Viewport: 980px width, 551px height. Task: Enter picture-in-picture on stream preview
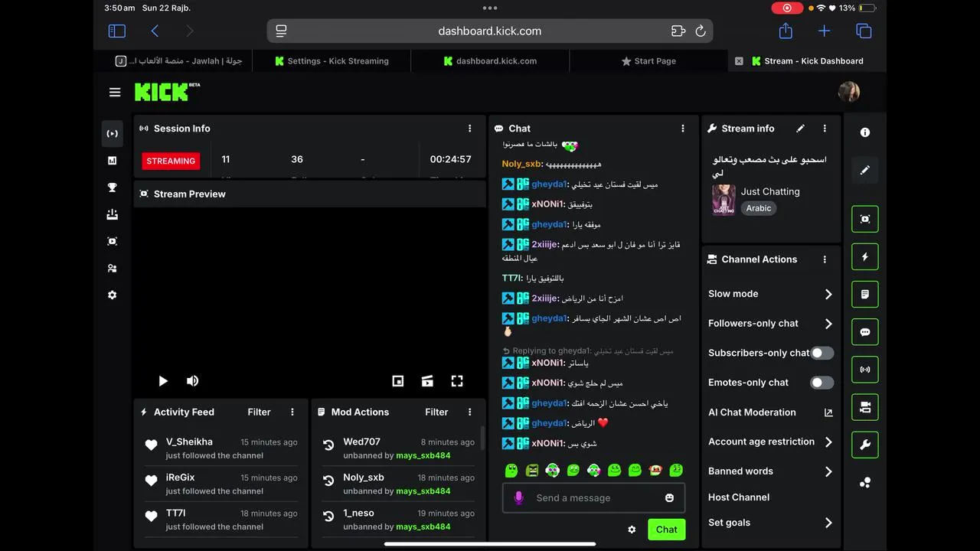coord(398,381)
